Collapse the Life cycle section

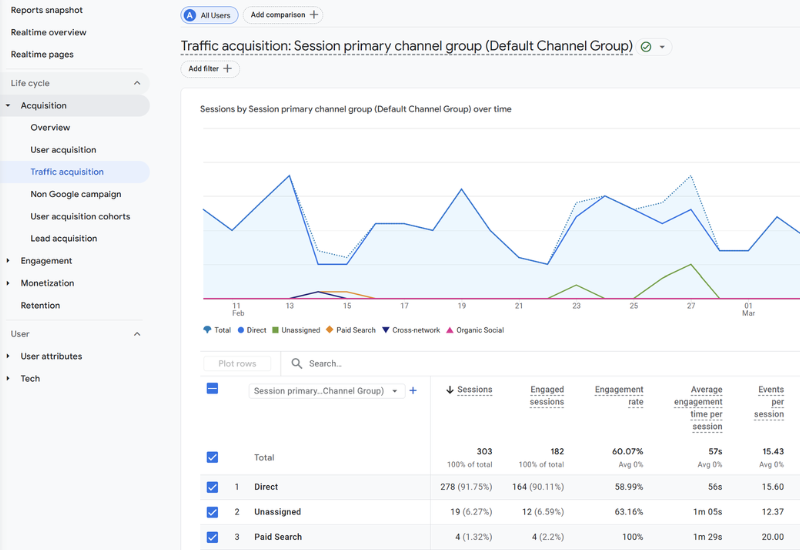(137, 83)
